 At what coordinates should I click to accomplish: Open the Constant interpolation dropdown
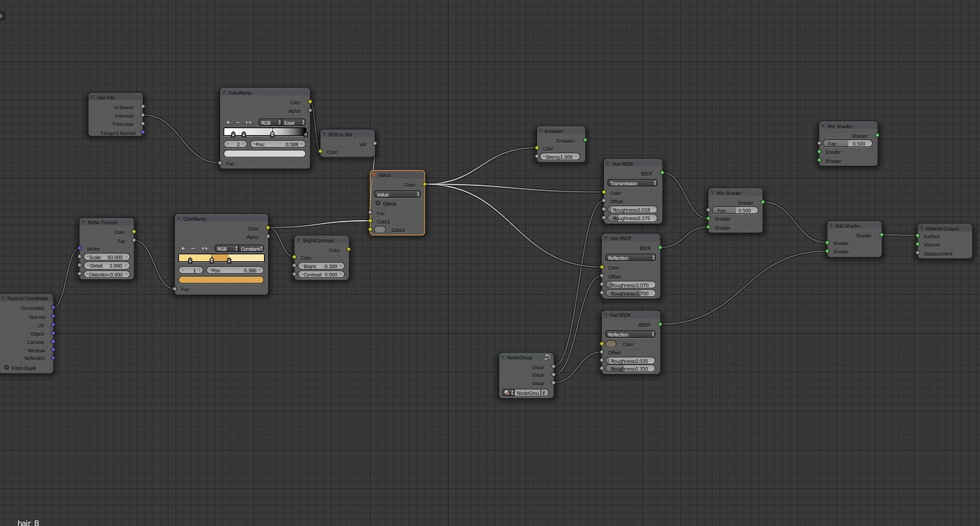tap(251, 249)
